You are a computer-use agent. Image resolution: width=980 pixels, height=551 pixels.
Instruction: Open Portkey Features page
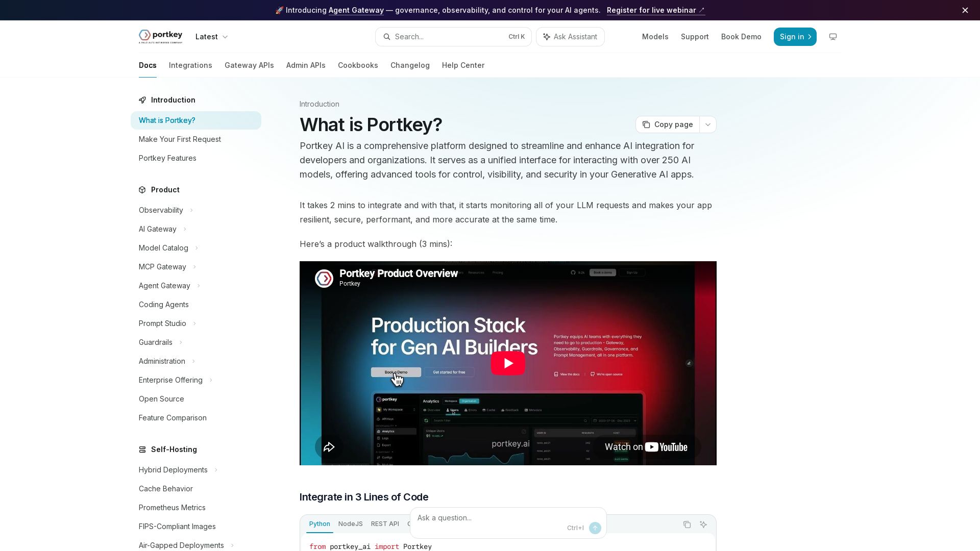tap(195, 158)
